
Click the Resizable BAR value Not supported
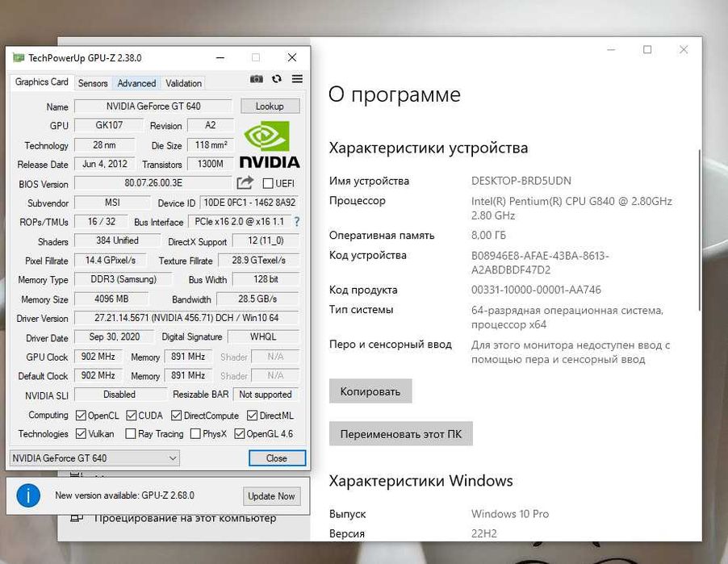(x=266, y=395)
